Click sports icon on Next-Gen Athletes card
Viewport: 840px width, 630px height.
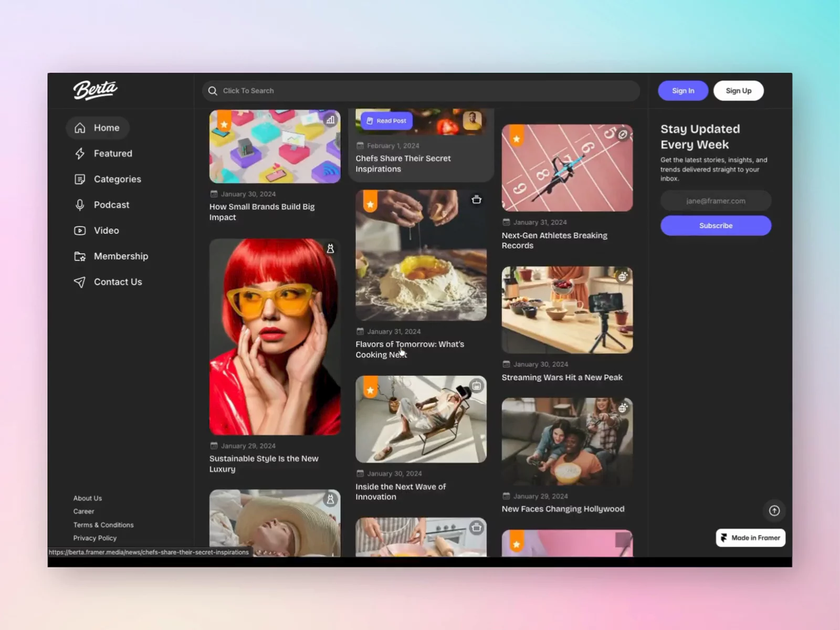point(623,134)
